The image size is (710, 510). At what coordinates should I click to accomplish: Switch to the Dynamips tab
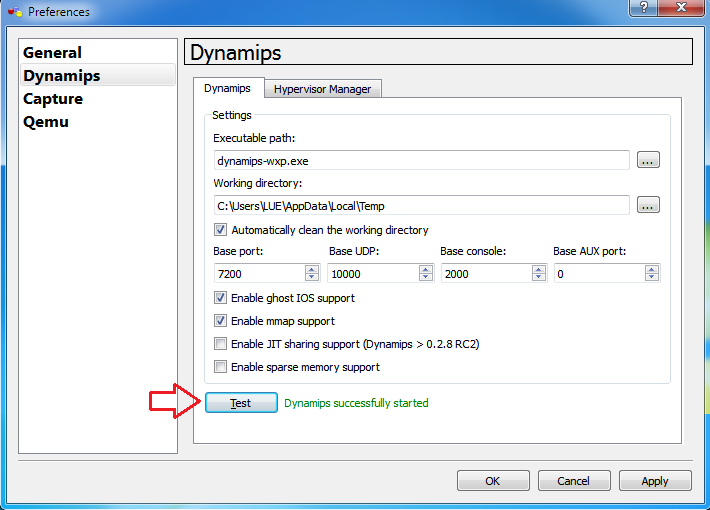[227, 88]
